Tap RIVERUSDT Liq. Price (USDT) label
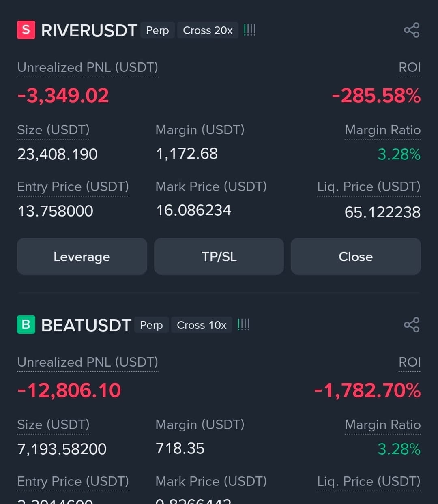 point(369,187)
